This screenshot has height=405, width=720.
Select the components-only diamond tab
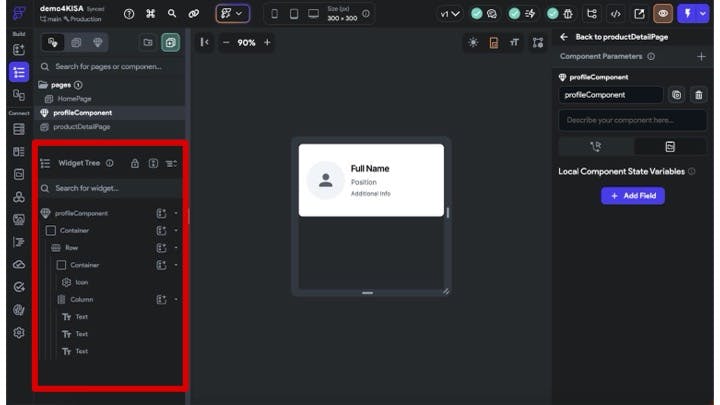pos(98,42)
